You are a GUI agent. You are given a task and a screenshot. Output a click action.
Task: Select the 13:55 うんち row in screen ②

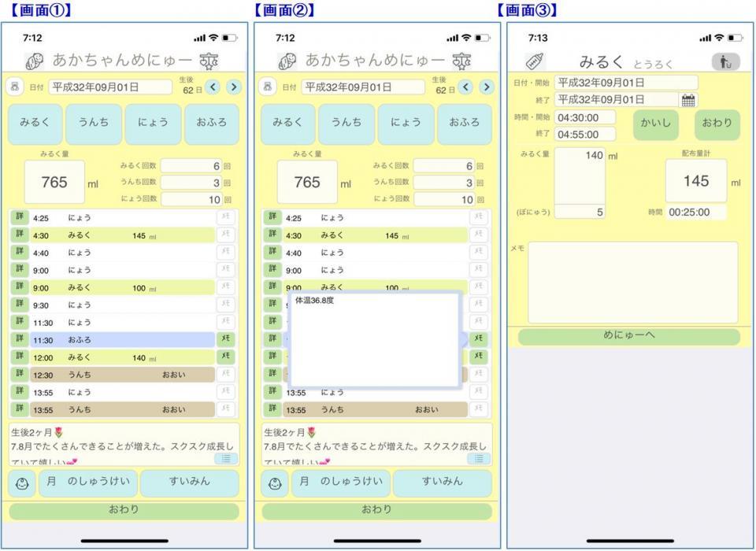click(x=375, y=409)
